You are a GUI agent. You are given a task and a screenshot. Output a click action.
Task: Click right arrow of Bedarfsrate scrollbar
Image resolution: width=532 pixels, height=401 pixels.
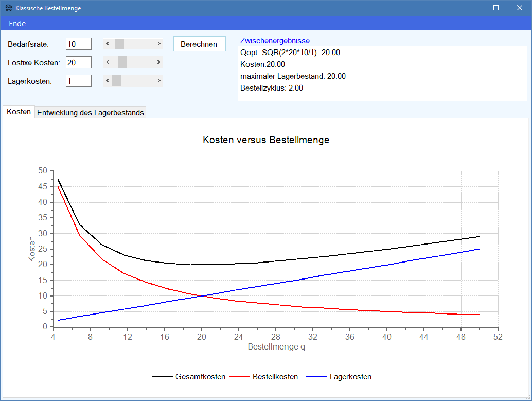tap(158, 44)
